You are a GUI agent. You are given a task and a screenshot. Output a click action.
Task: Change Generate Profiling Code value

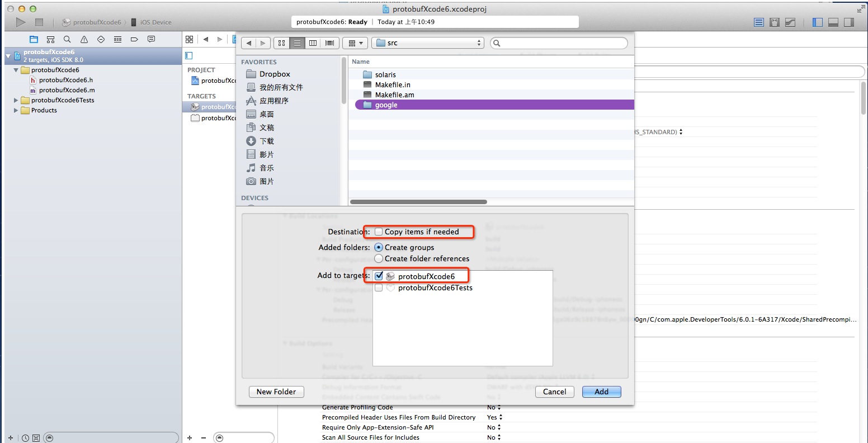click(494, 407)
